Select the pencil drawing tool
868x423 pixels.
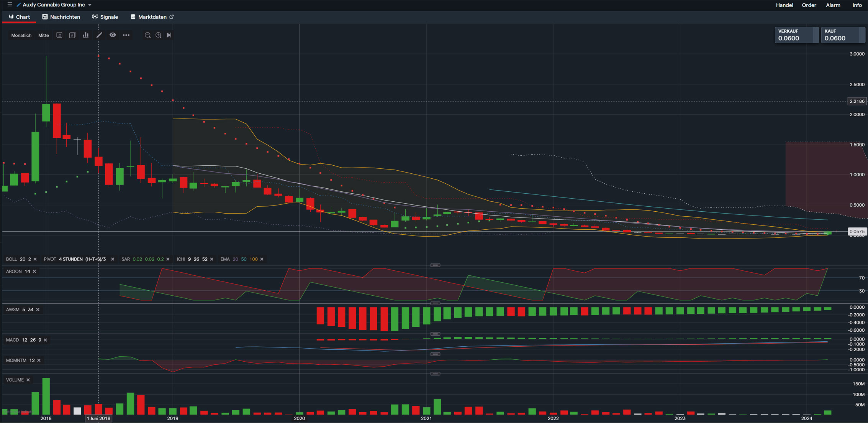[99, 35]
